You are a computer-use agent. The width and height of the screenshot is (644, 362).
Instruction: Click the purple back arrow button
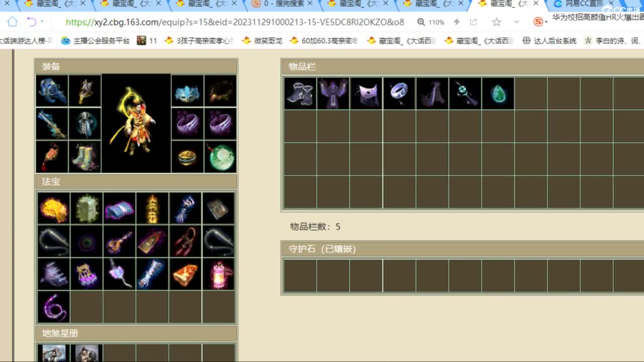(31, 22)
